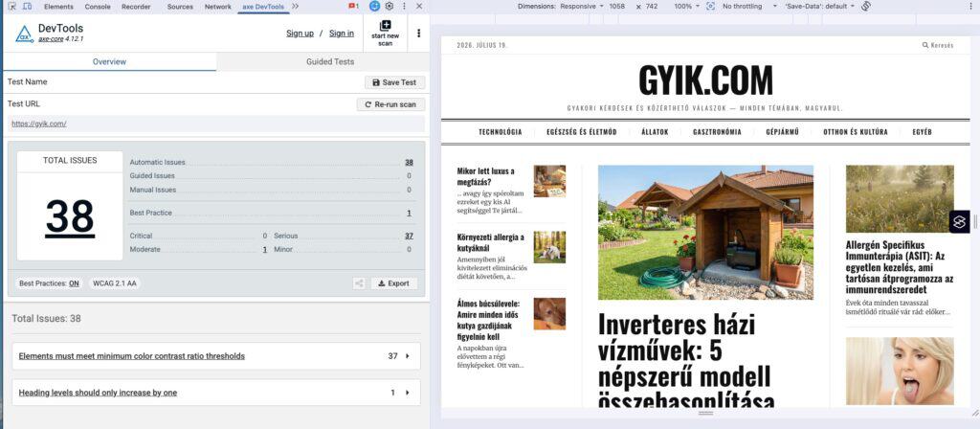This screenshot has width=980, height=429.
Task: Open the No throttling dropdown
Action: pos(749,7)
